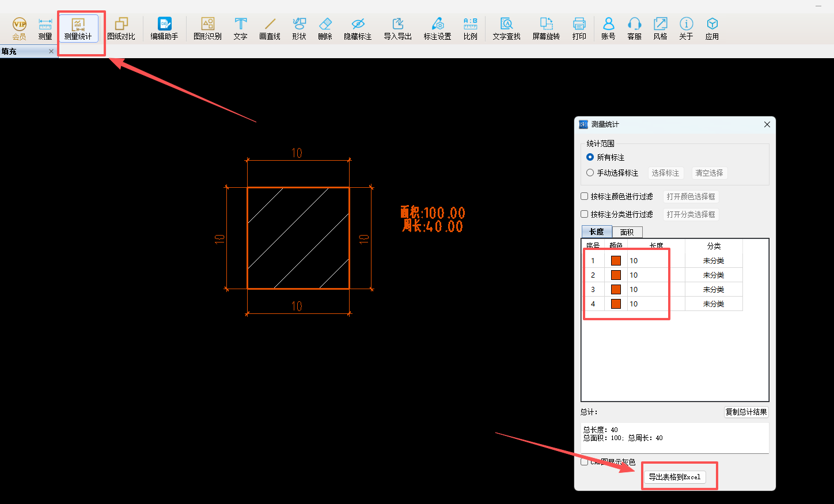Select the 手动选择标注 radio option
834x504 pixels.
coord(590,173)
